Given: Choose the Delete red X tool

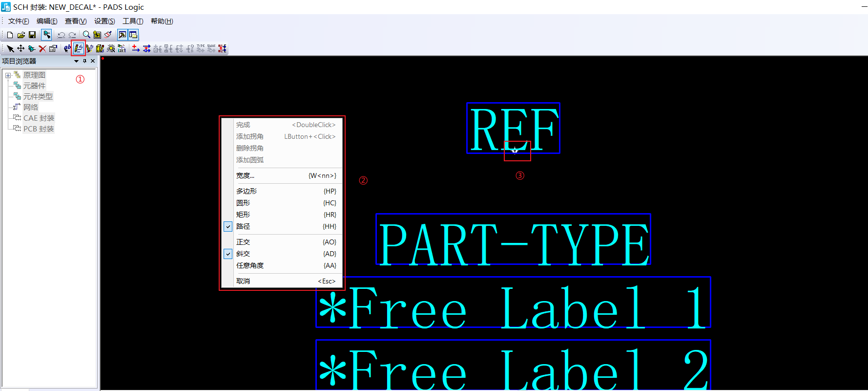Looking at the screenshot, I should tap(42, 48).
